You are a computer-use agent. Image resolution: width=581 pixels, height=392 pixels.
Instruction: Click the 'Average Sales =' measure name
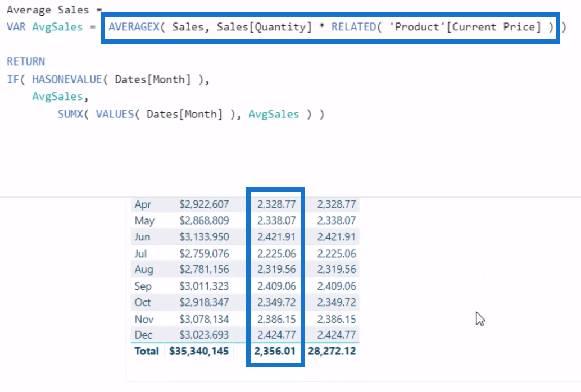pos(55,10)
